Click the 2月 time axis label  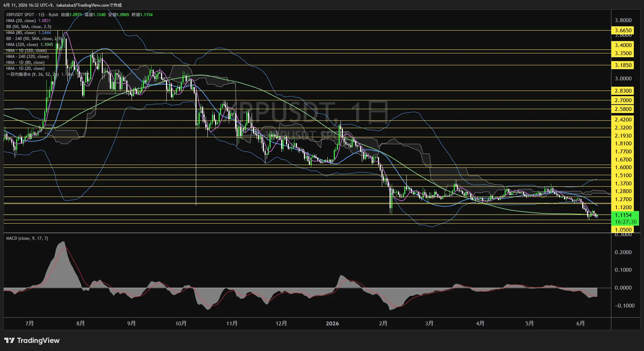(383, 323)
